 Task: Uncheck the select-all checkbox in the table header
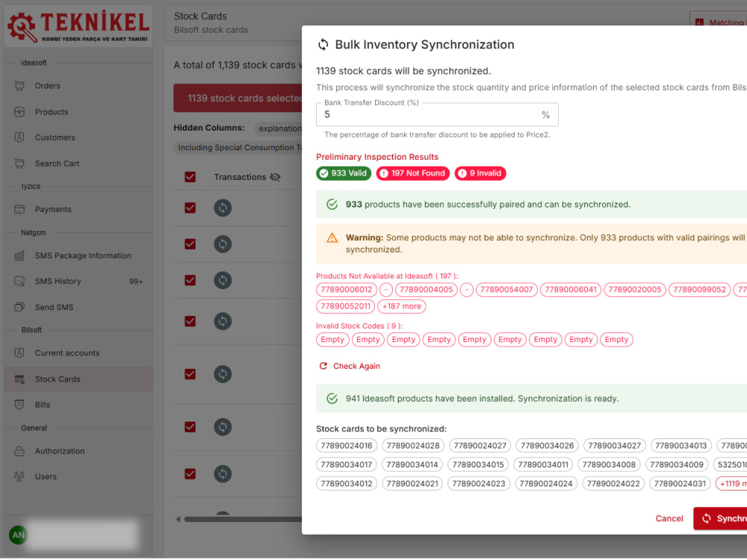pos(190,177)
